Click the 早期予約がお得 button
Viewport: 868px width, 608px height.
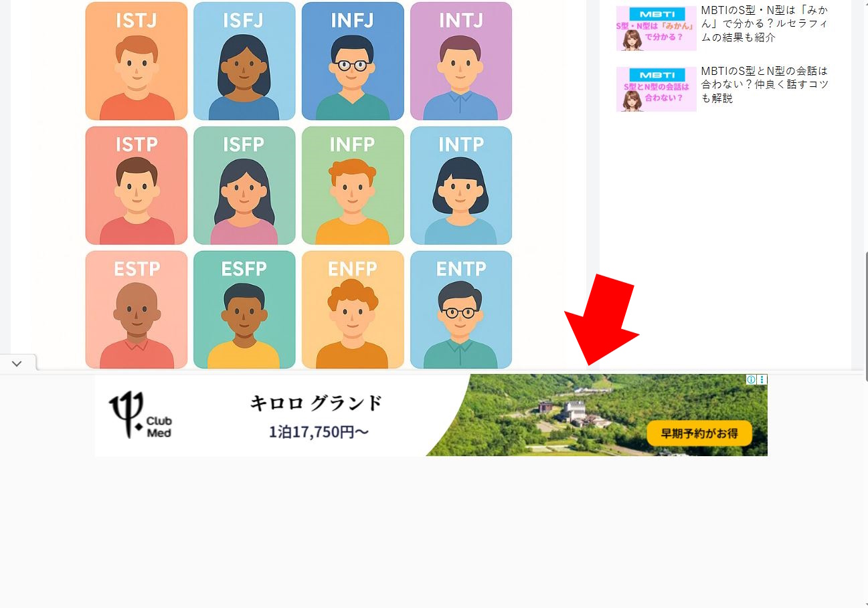(x=699, y=433)
